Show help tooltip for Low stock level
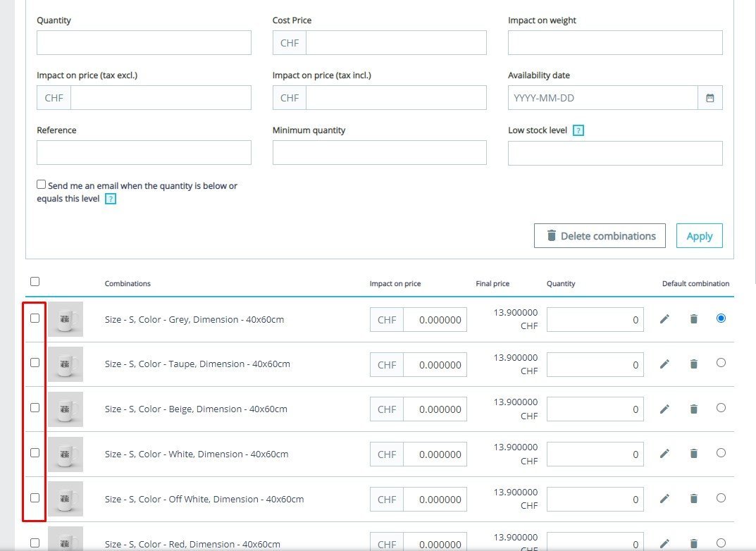Image resolution: width=756 pixels, height=551 pixels. click(x=578, y=130)
